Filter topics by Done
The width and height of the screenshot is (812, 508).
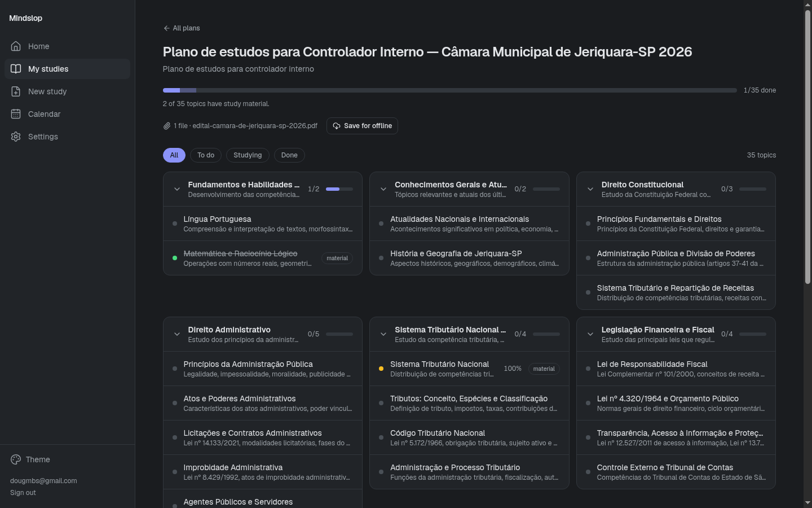point(289,155)
